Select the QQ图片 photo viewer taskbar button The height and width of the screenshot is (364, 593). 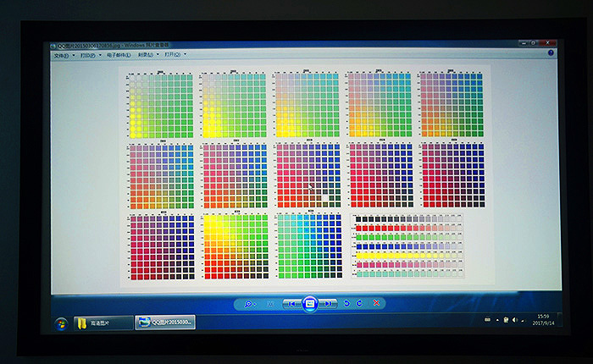(167, 323)
